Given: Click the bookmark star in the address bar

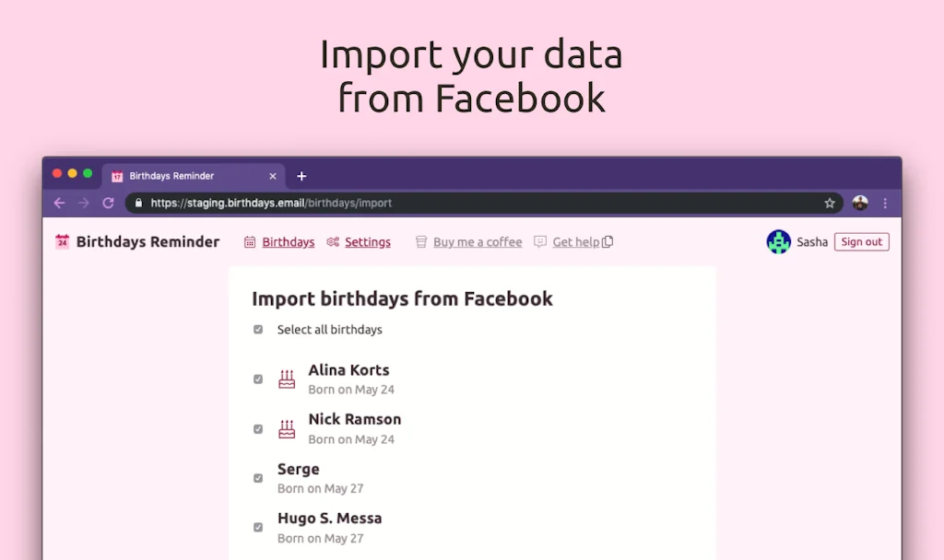Looking at the screenshot, I should 829,203.
